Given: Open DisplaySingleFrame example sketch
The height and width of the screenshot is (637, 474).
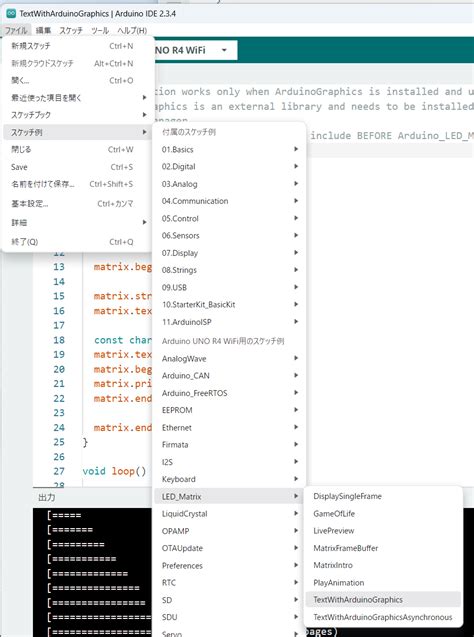Looking at the screenshot, I should pyautogui.click(x=383, y=496).
